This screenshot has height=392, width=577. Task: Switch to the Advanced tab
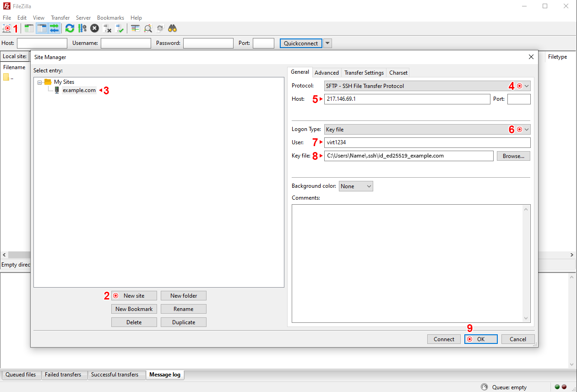327,72
